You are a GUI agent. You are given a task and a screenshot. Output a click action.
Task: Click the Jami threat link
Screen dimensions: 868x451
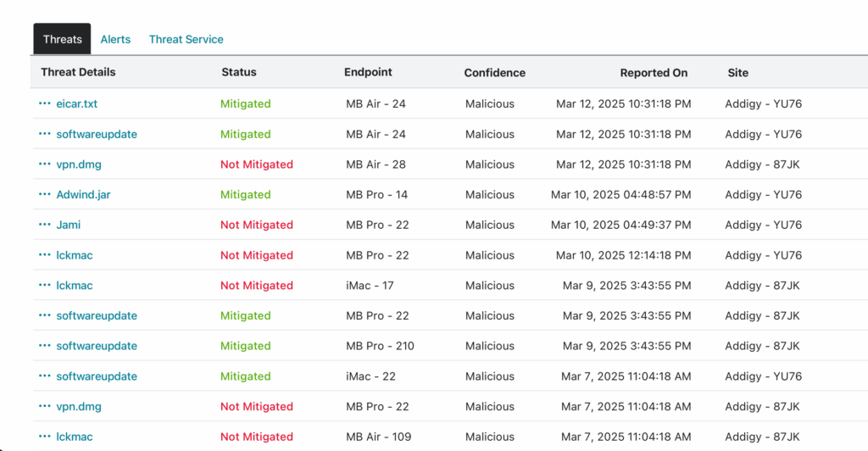click(x=68, y=225)
